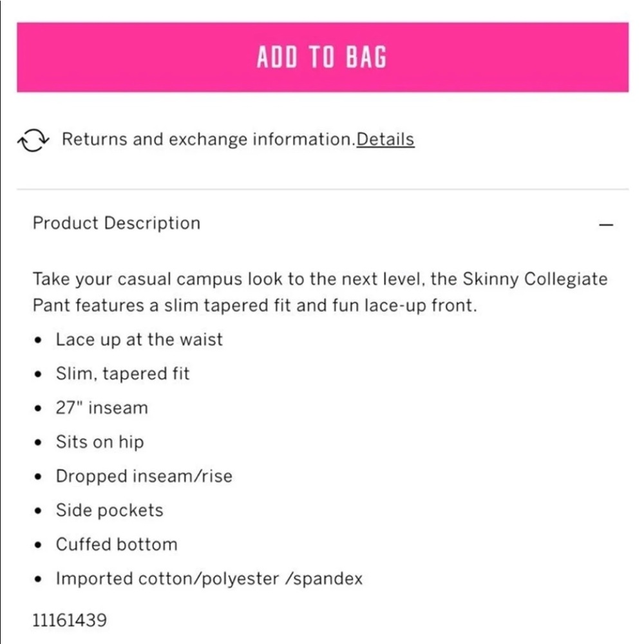Click the Imported cotton/polyester/spandex line
644x644 pixels.
coord(209,578)
